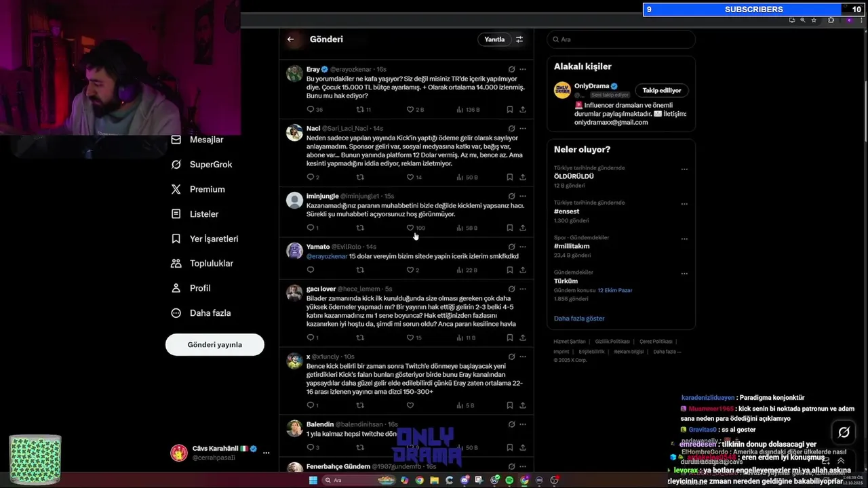Open Gizlilik Politikası footer link
868x488 pixels.
point(612,342)
